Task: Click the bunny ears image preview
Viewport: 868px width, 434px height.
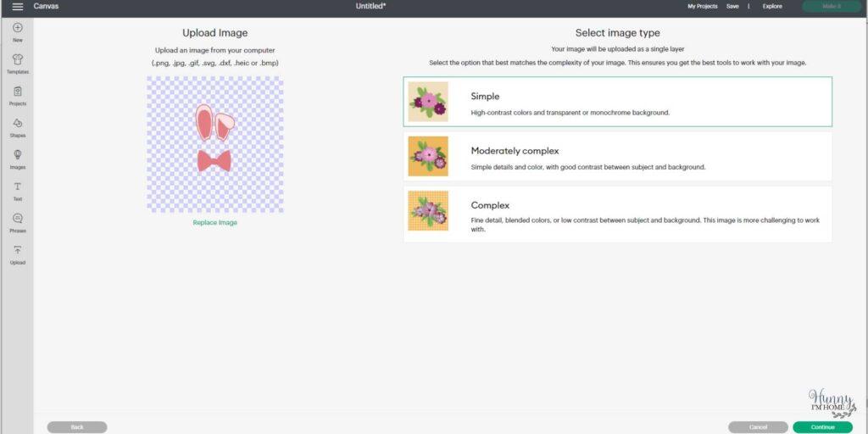Action: point(214,144)
